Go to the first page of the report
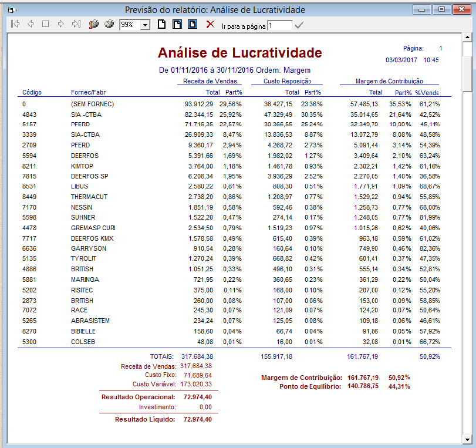 [x=16, y=24]
